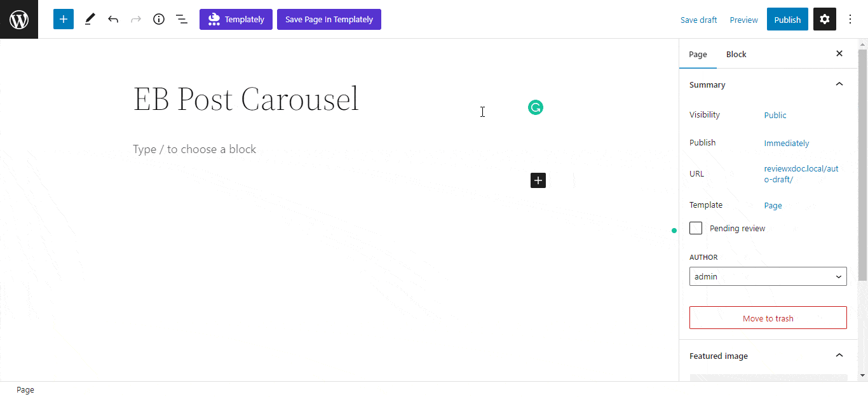Open the List View icon
This screenshot has width=868, height=397.
tap(182, 19)
